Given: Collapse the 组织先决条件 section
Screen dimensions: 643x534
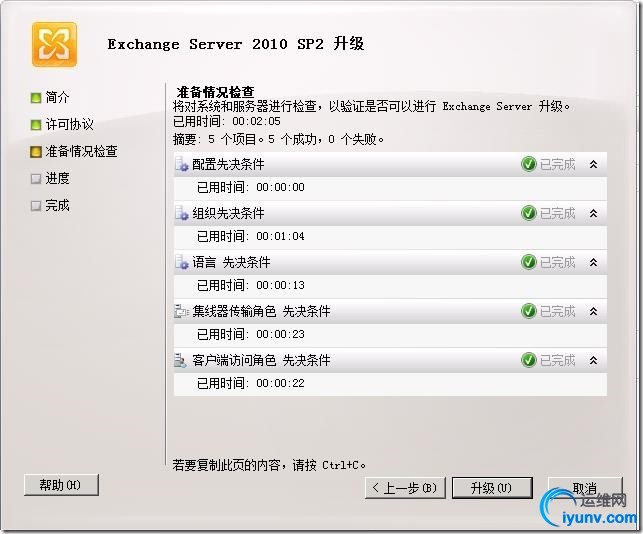Looking at the screenshot, I should click(x=593, y=213).
